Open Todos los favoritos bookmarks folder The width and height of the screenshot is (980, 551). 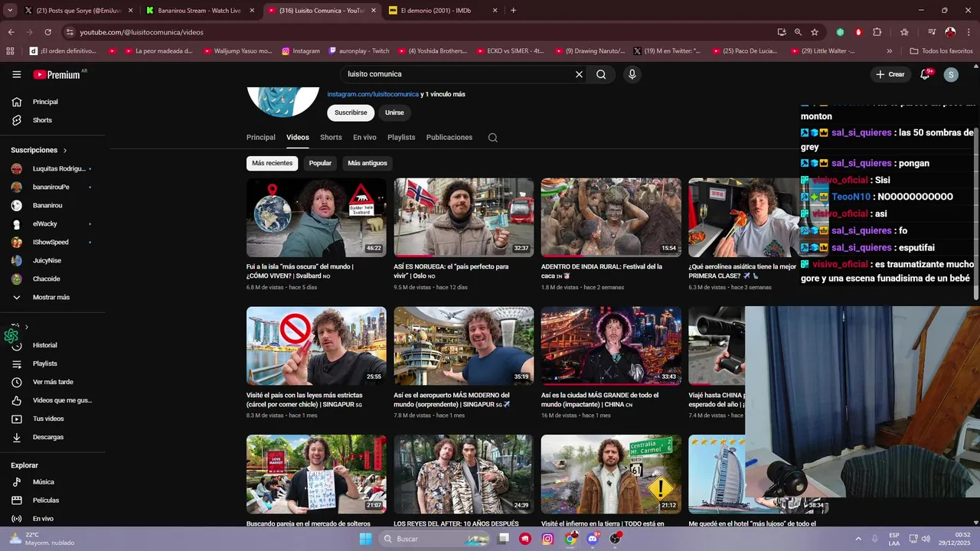(941, 51)
